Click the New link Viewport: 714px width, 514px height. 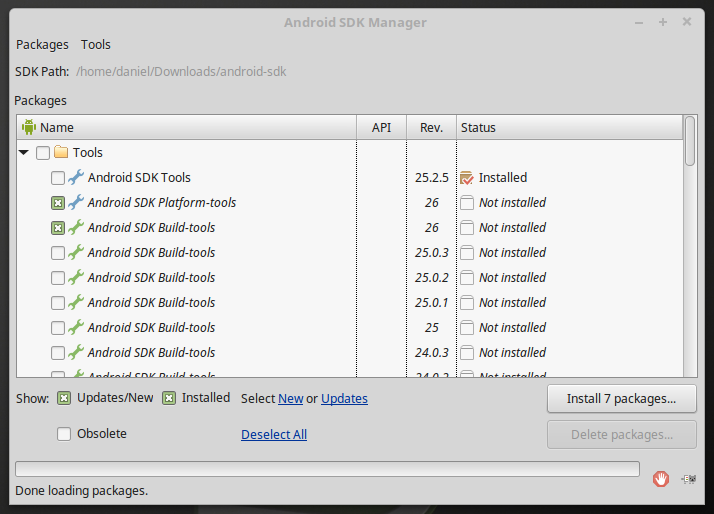(x=291, y=399)
